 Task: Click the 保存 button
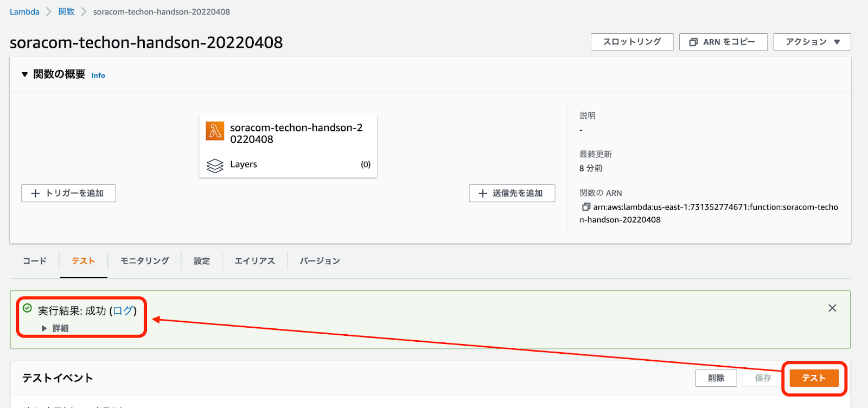click(763, 378)
